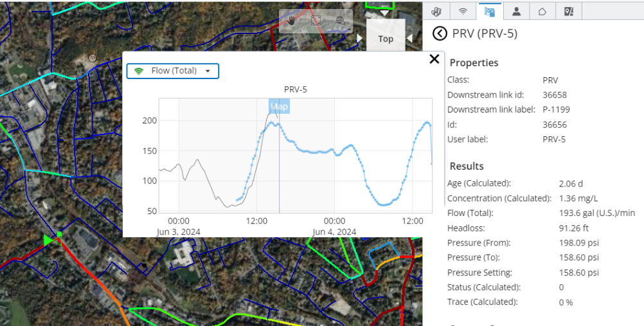Screen dimensions: 644x326
Task: Open the globe search tool
Action: pos(340,21)
